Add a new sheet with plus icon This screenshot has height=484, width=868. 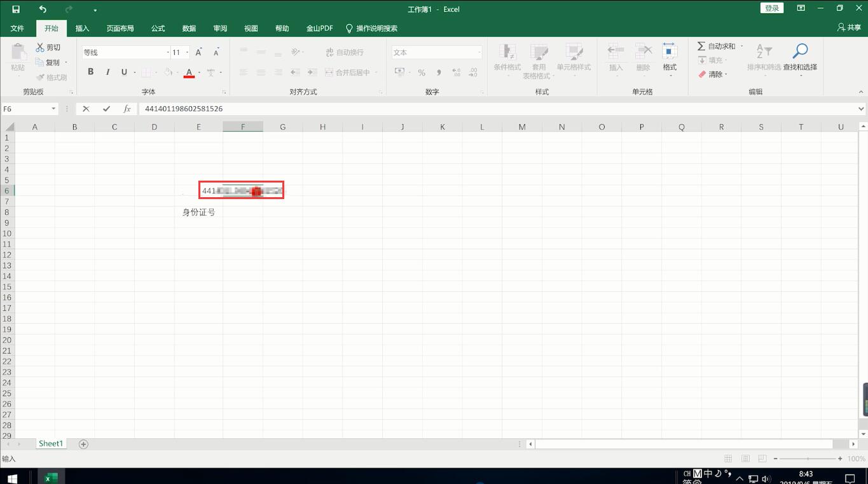point(83,444)
